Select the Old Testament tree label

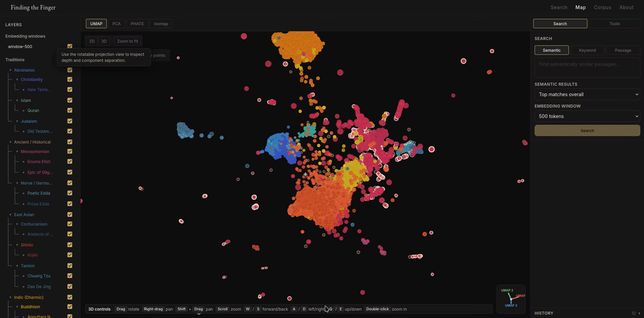(40, 131)
